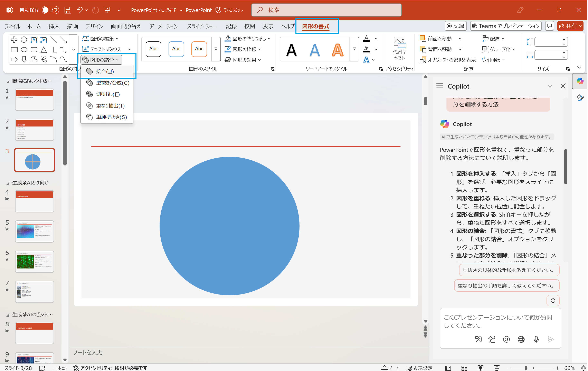The height and width of the screenshot is (371, 588).
Task: Click the Copilot refresh suggestions icon
Action: click(553, 301)
